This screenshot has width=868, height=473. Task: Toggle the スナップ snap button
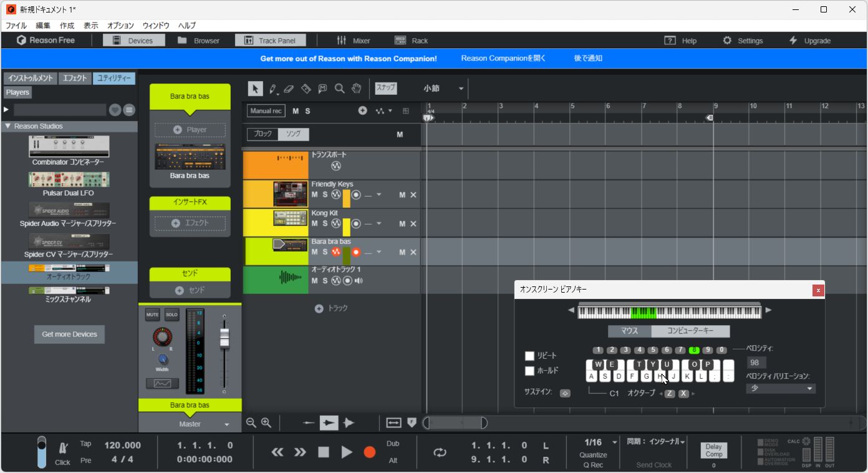(386, 88)
